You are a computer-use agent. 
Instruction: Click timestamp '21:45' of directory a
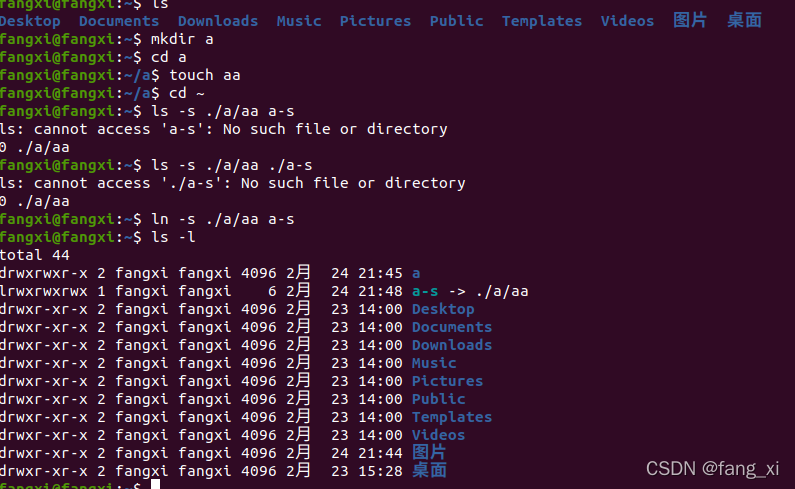380,273
